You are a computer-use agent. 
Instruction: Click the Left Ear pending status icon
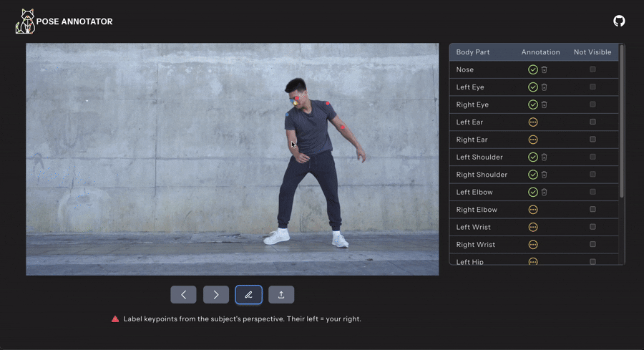532,122
